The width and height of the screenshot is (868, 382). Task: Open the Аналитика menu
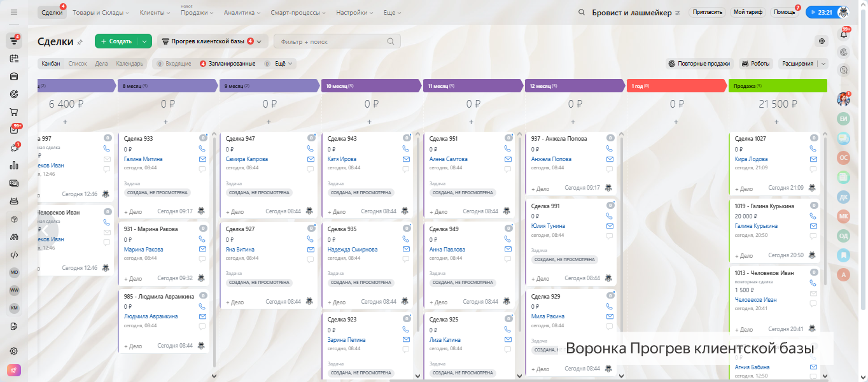click(242, 13)
